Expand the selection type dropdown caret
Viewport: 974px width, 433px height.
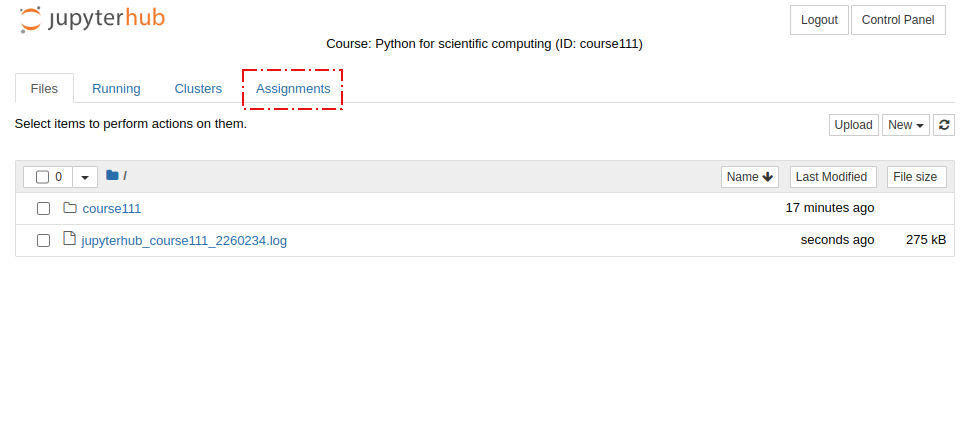point(85,177)
